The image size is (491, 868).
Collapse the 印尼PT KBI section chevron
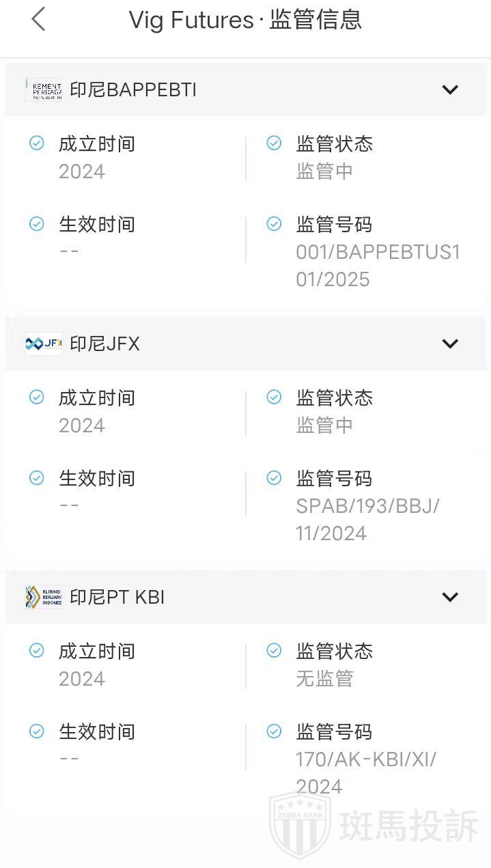[450, 597]
